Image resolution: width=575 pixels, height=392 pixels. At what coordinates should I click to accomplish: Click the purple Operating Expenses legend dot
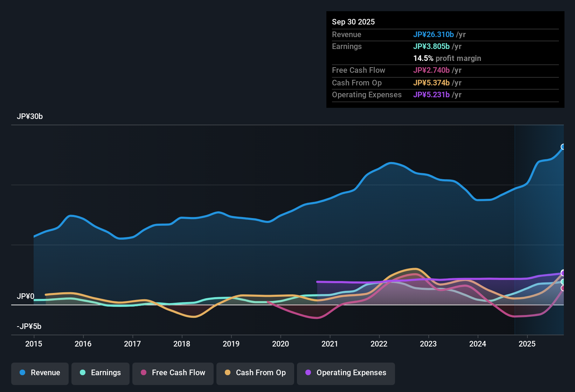(x=308, y=373)
